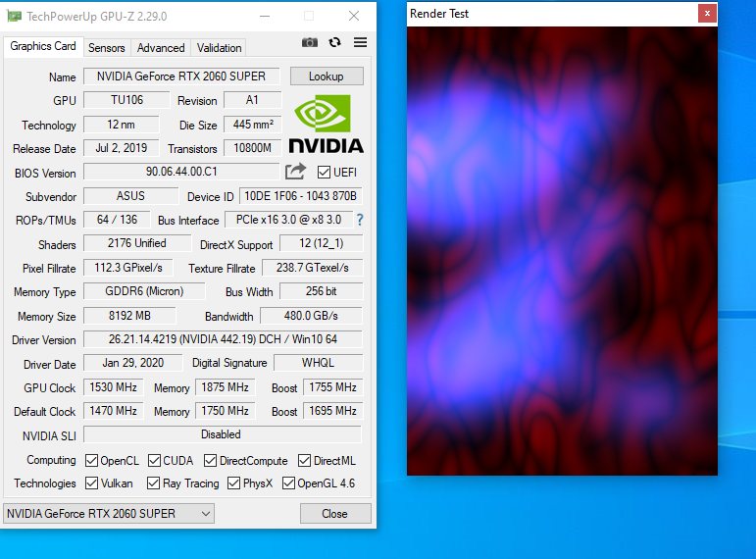Toggle the DirectML checkbox
The image size is (756, 559).
tap(304, 461)
